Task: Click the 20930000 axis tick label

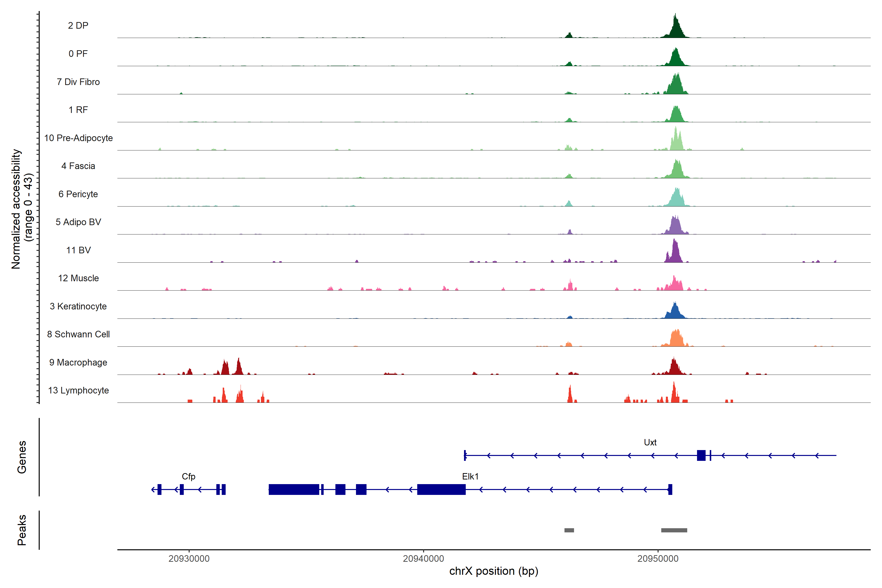Action: (189, 559)
